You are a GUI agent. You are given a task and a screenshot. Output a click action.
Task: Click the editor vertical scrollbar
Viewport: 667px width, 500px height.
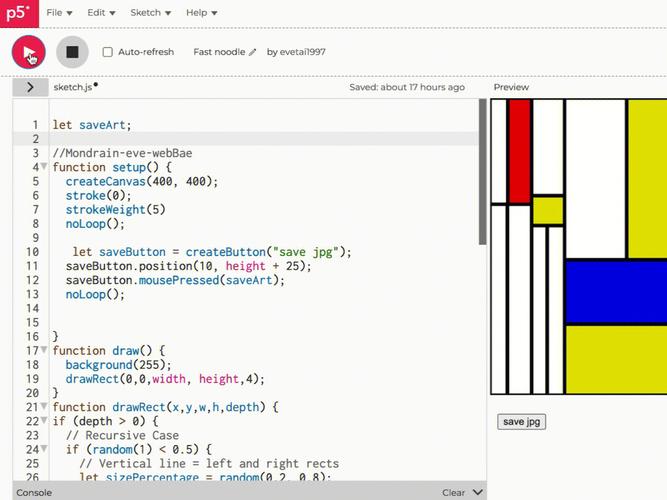click(483, 180)
